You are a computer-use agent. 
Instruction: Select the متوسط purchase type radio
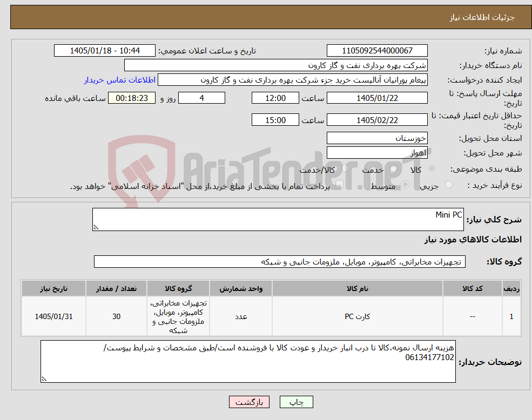coord(406,184)
